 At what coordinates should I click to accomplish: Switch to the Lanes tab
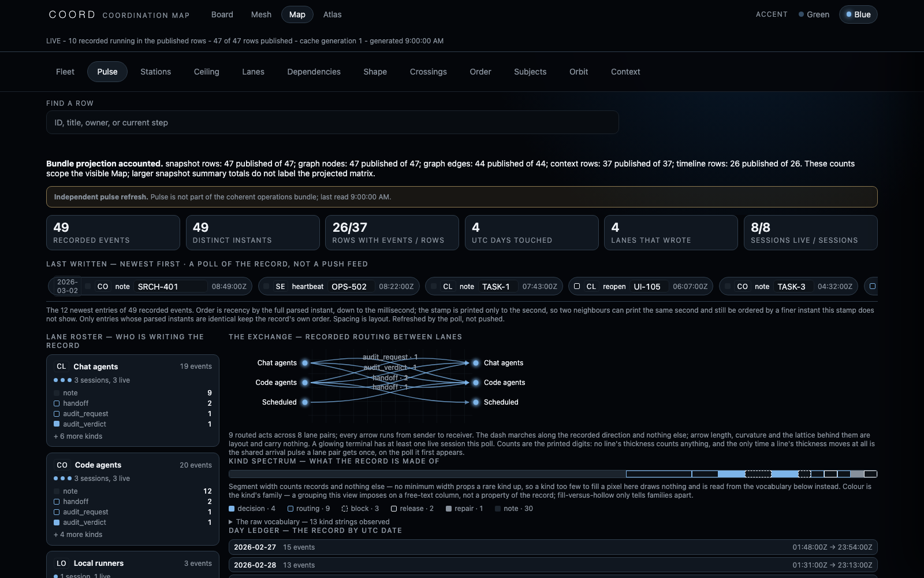coord(253,72)
